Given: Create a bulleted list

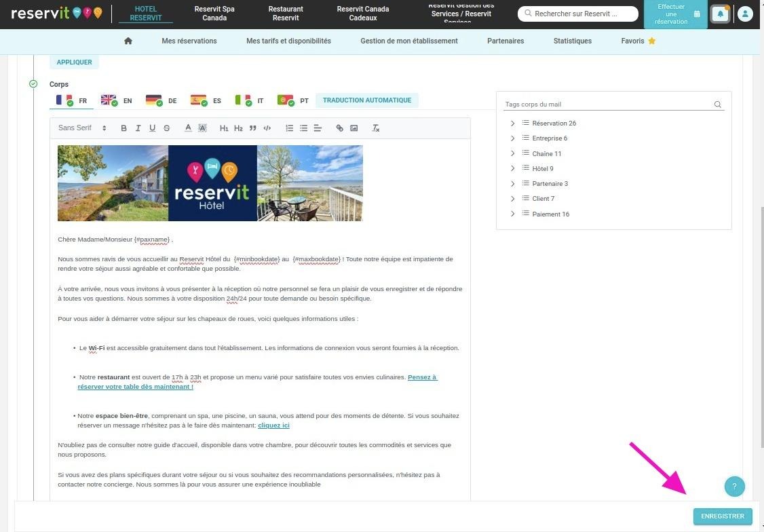Looking at the screenshot, I should (x=303, y=128).
